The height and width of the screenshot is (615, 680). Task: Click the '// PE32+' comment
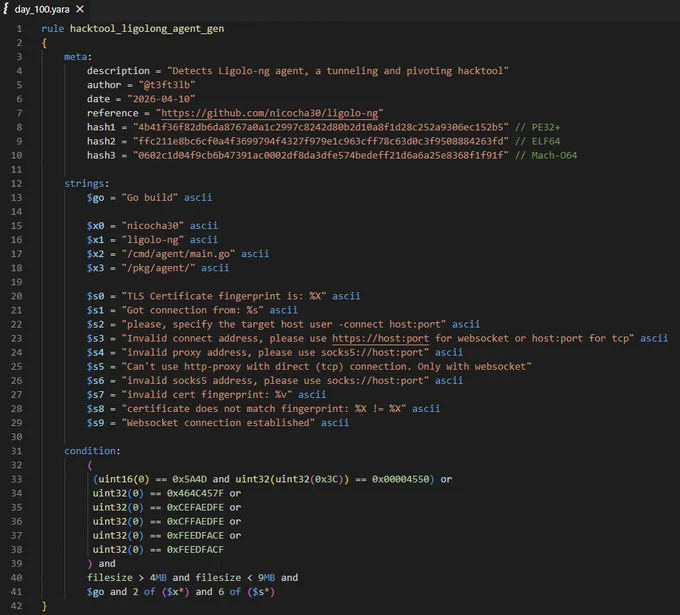click(537, 127)
